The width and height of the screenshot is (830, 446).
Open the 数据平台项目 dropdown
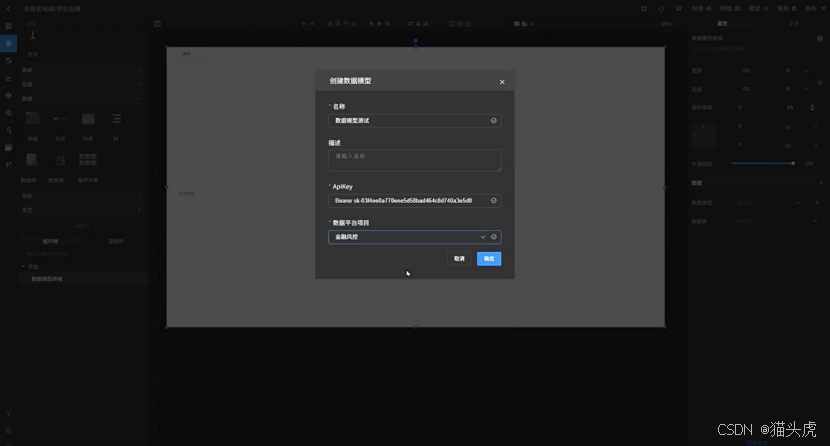pyautogui.click(x=414, y=237)
